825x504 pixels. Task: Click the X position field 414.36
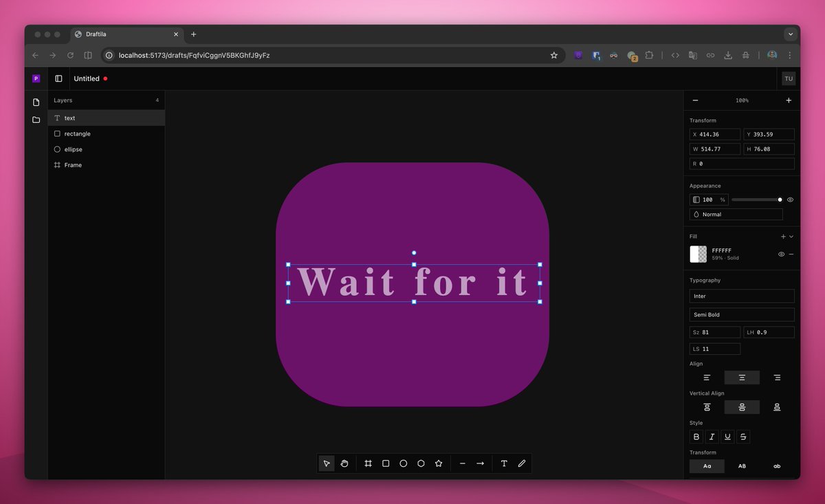pyautogui.click(x=715, y=135)
